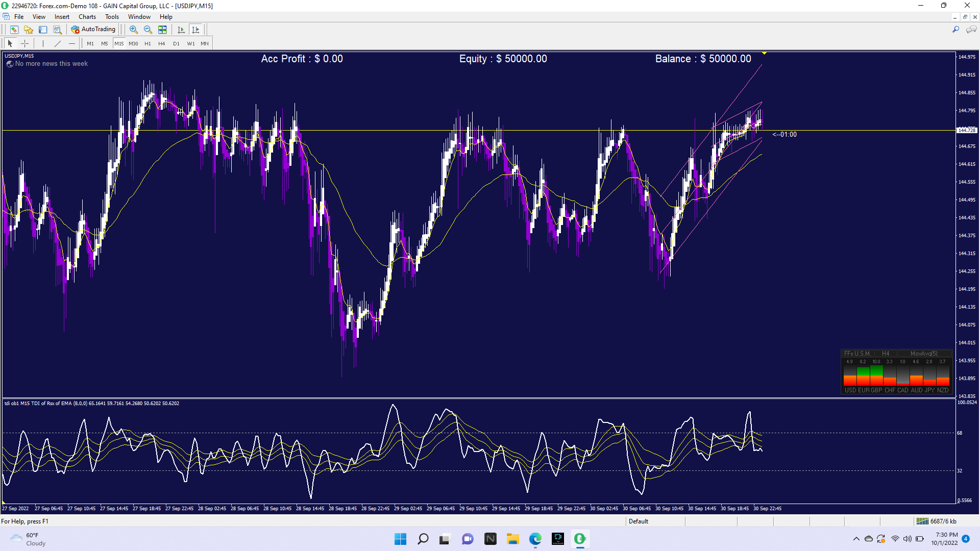980x551 pixels.
Task: Draw a trendline with the diagonal line tool
Action: coord(58,43)
